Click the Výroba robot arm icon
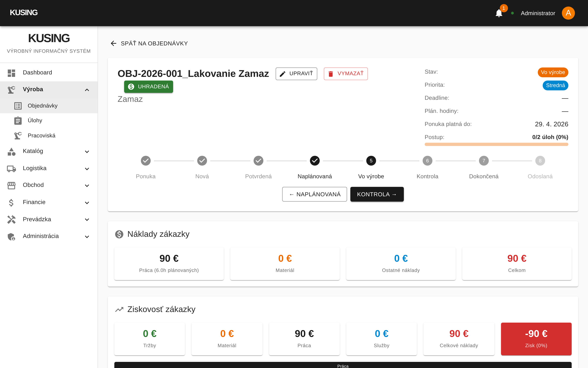The width and height of the screenshot is (588, 368). [x=11, y=90]
